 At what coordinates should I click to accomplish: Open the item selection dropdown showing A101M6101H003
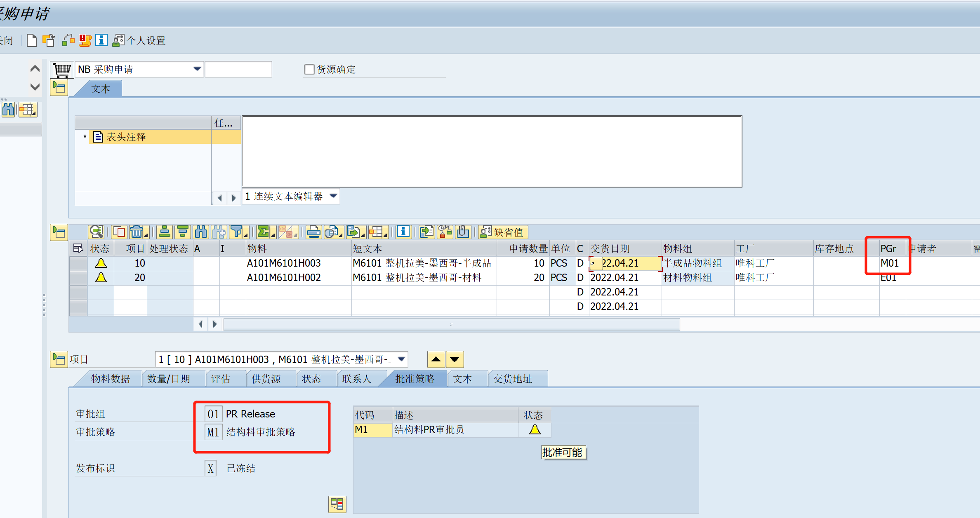(400, 359)
